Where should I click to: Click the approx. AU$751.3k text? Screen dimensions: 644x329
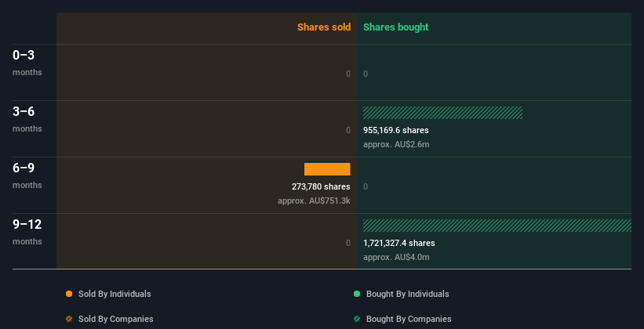315,201
